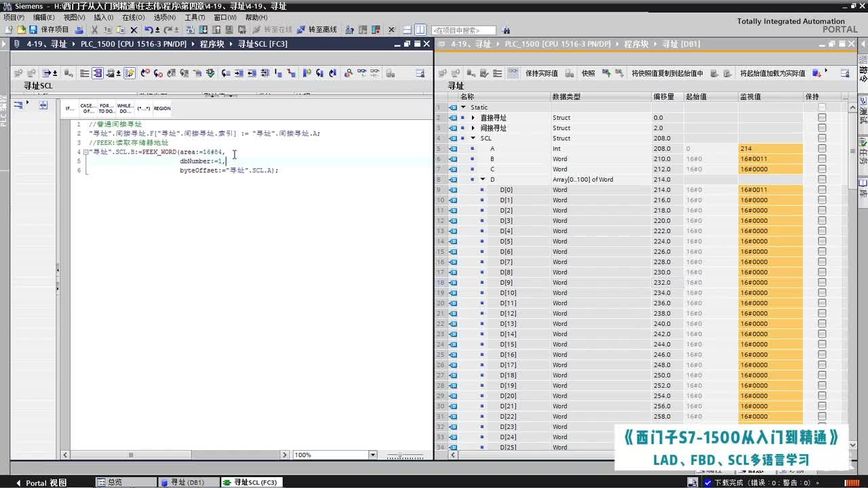868x488 pixels.
Task: Click the new project icon
Action: tap(9, 30)
